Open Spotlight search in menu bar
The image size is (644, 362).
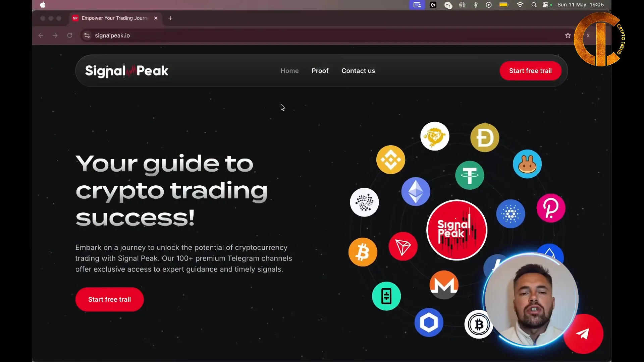tap(534, 5)
